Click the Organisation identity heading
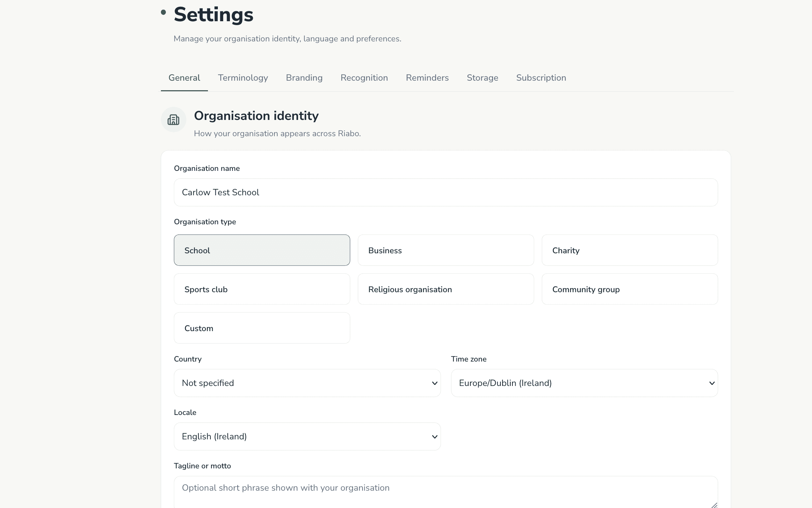Image resolution: width=812 pixels, height=508 pixels. 256,116
